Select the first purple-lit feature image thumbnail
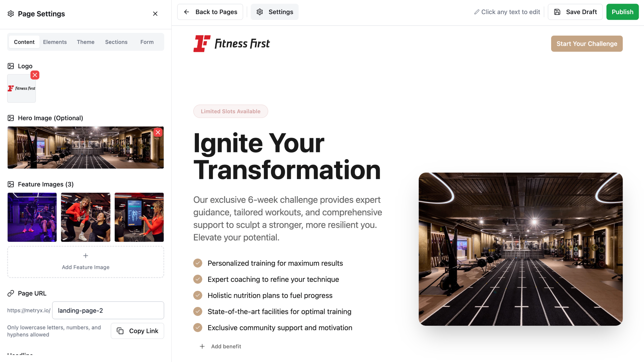The width and height of the screenshot is (644, 362). (x=32, y=217)
